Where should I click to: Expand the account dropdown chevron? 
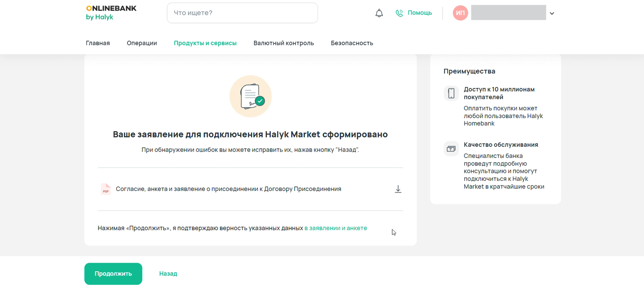(552, 14)
